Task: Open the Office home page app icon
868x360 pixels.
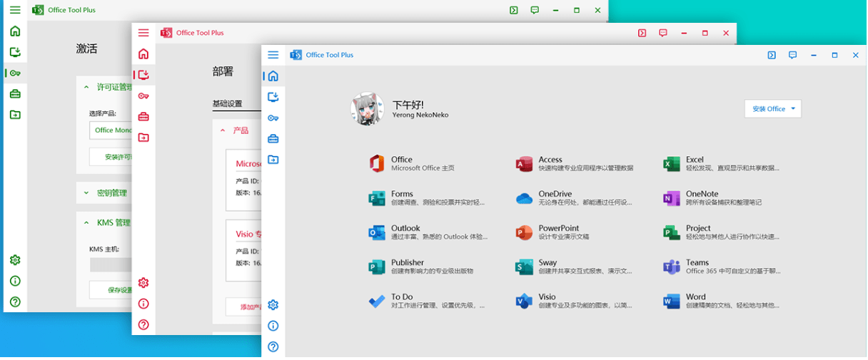Action: [377, 164]
